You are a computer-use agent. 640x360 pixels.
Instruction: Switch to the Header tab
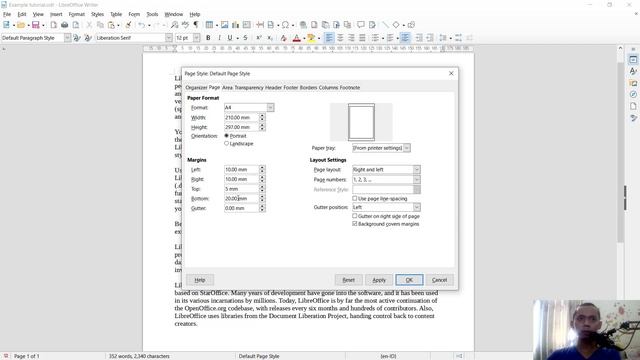pos(273,87)
